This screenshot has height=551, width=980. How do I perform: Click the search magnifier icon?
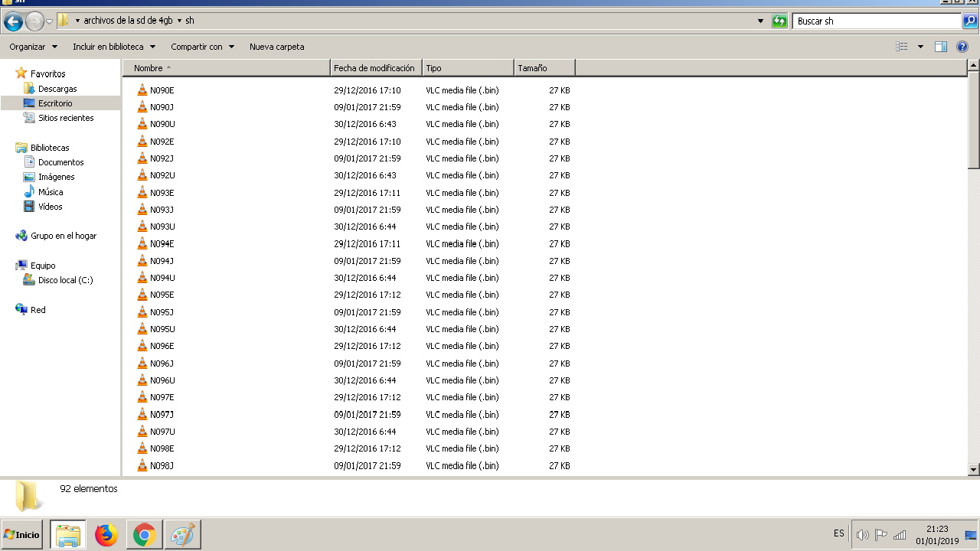[970, 21]
